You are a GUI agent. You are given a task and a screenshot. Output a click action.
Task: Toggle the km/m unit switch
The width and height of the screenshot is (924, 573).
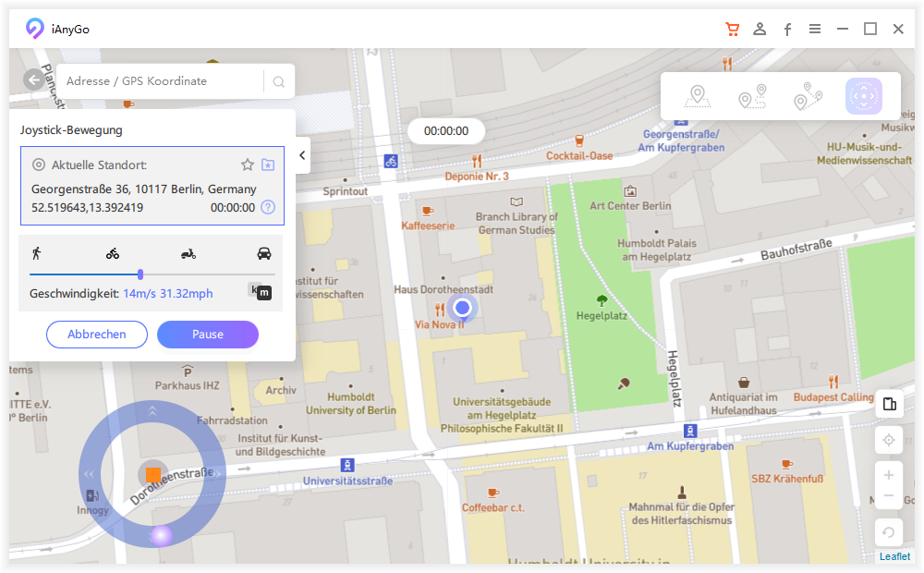(x=260, y=290)
